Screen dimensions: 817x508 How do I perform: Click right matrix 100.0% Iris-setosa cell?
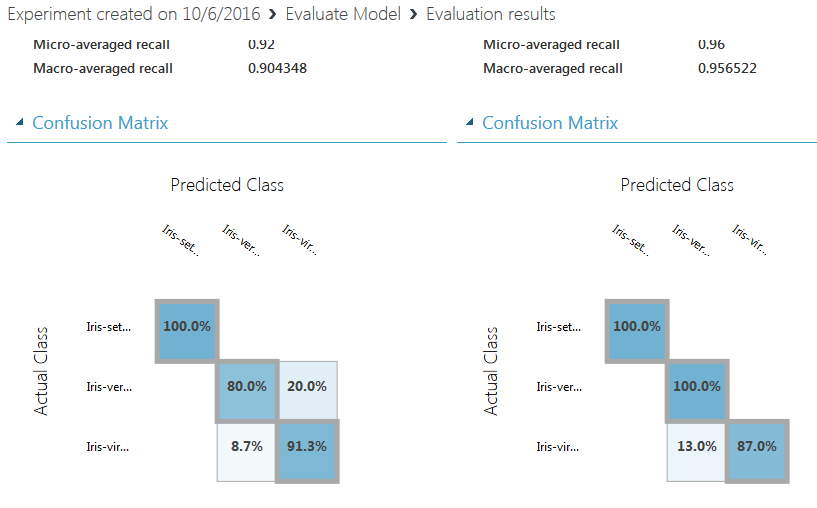pos(637,327)
